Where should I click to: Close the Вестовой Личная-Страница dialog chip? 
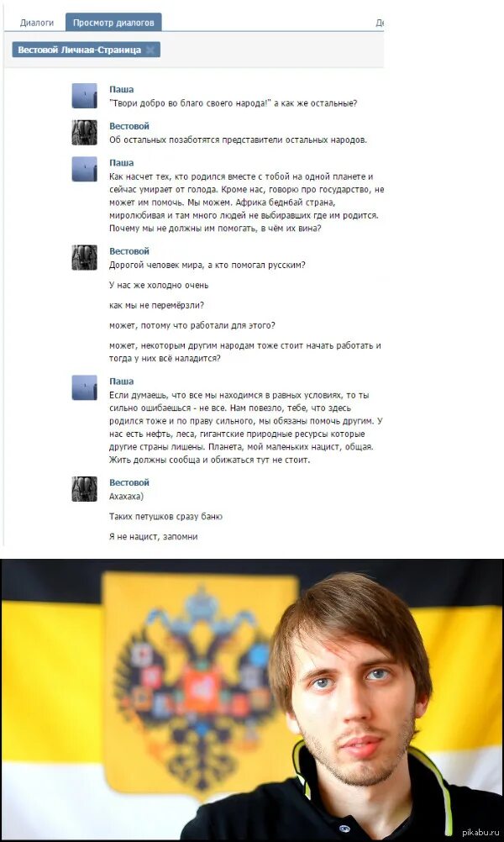point(151,50)
